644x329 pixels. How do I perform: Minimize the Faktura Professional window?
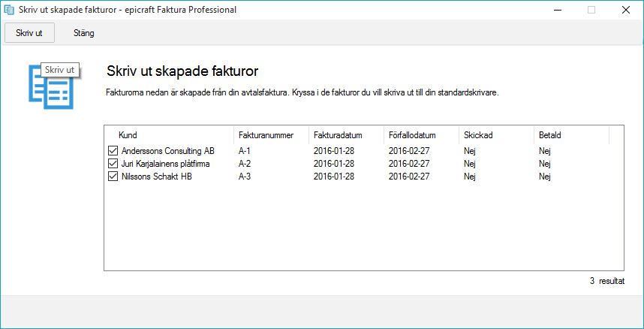(x=557, y=10)
